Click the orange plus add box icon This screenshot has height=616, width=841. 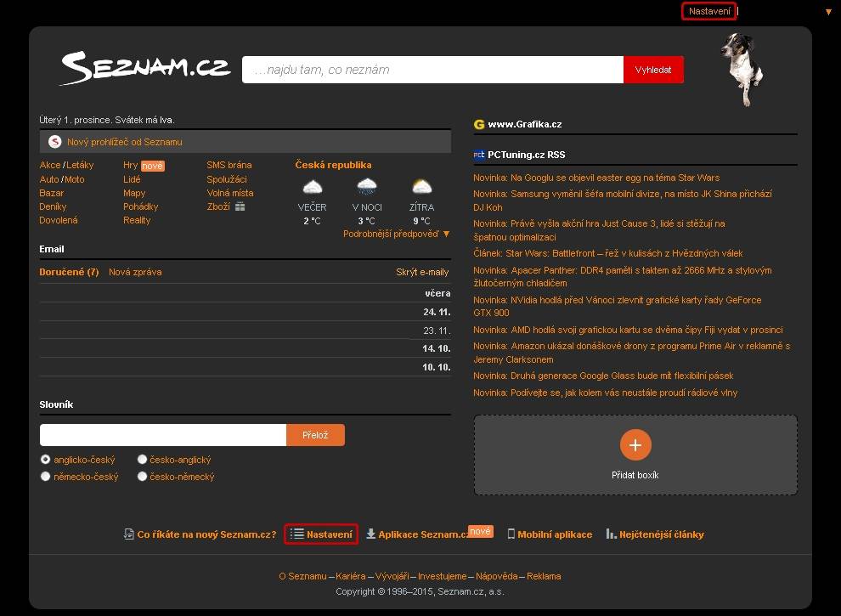pyautogui.click(x=635, y=445)
